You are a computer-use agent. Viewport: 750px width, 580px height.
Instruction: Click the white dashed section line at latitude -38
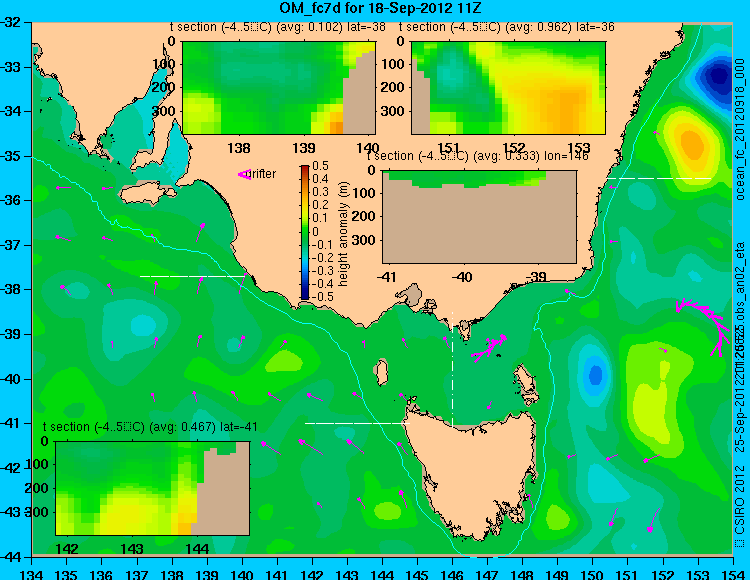[193, 276]
